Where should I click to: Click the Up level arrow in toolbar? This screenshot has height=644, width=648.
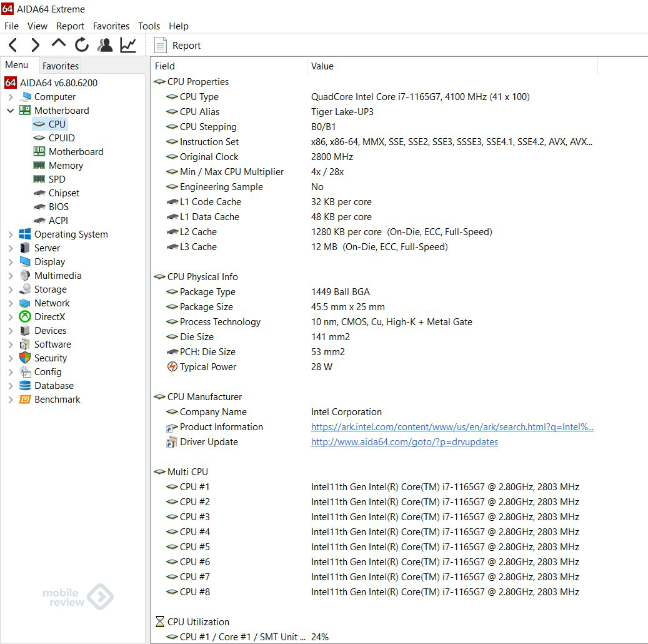pyautogui.click(x=59, y=43)
